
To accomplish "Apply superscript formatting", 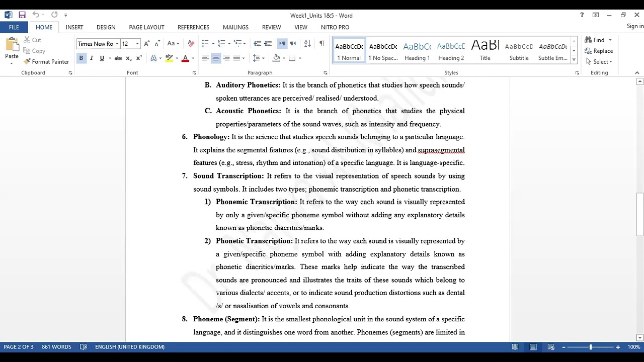I will pos(139,58).
